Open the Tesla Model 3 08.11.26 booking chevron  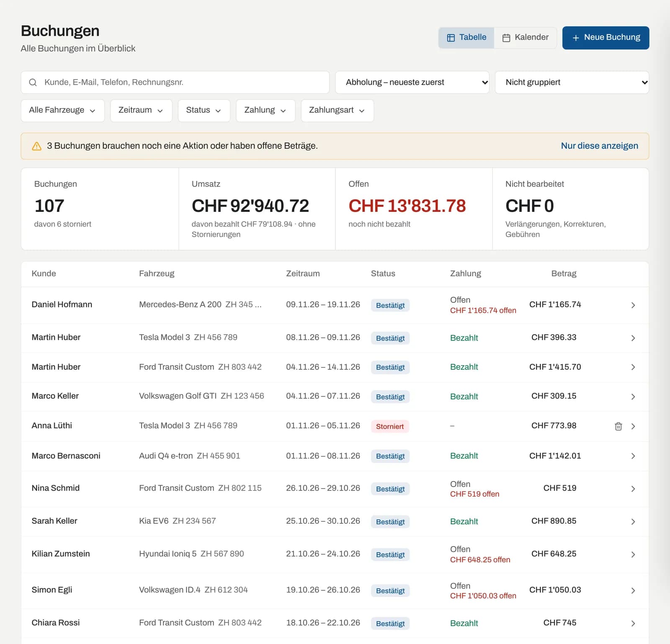coord(633,338)
